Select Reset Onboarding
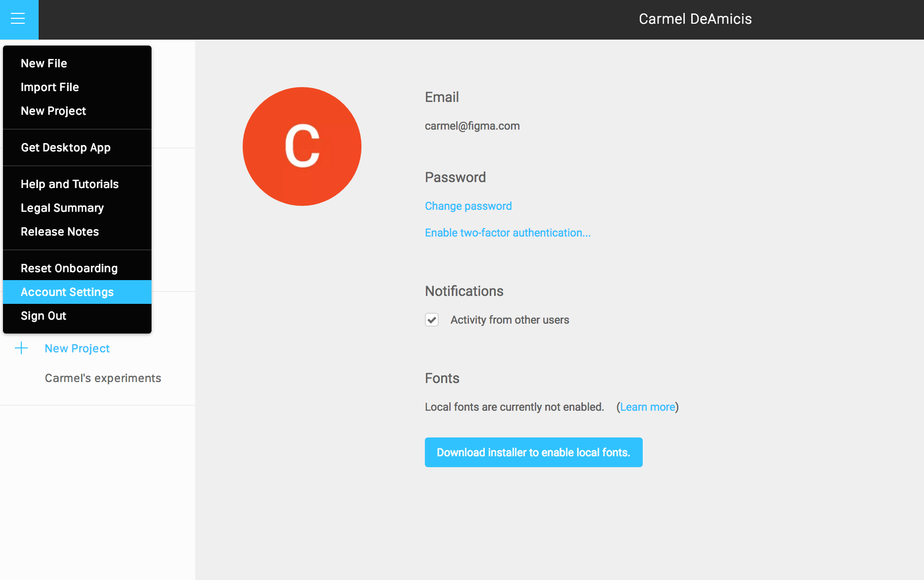This screenshot has width=924, height=580. 69,268
